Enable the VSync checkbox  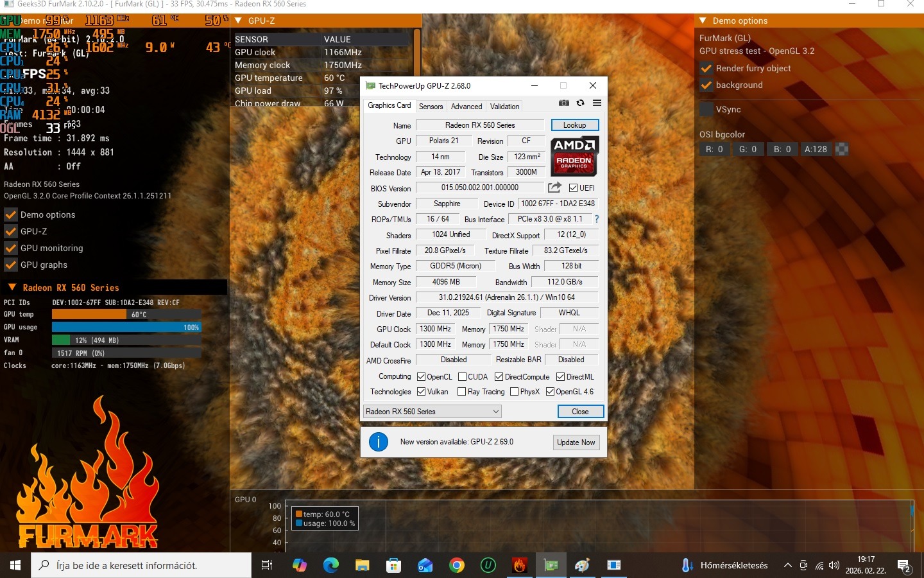706,109
